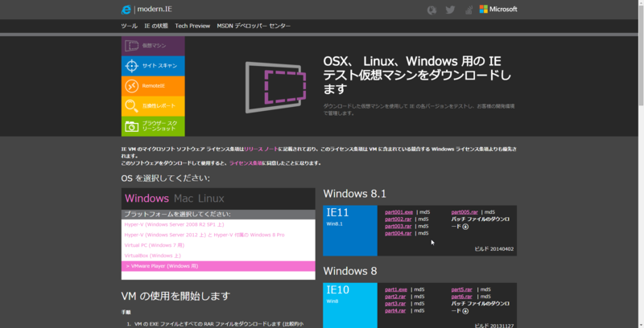Click the Internet Explorer logo icon

tap(126, 10)
